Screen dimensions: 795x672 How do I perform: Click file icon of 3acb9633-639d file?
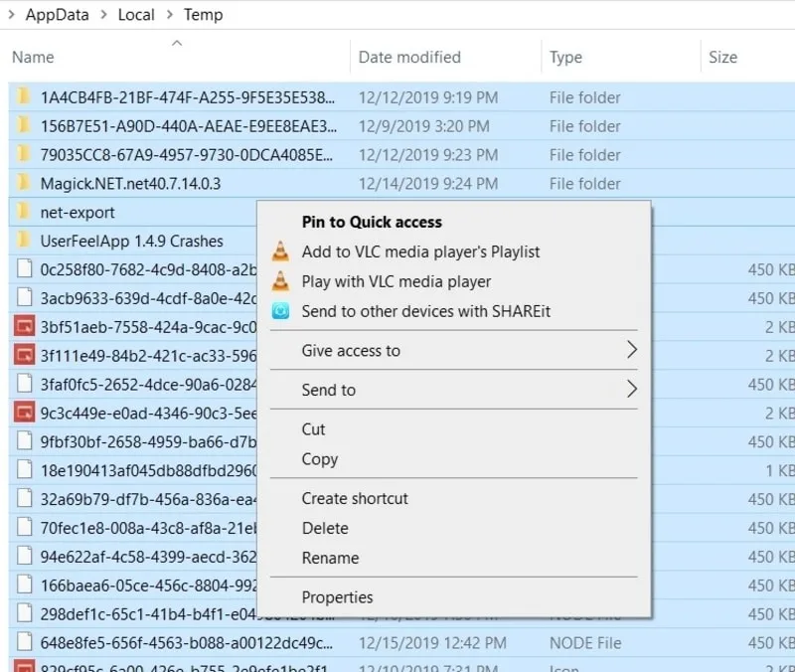point(24,297)
